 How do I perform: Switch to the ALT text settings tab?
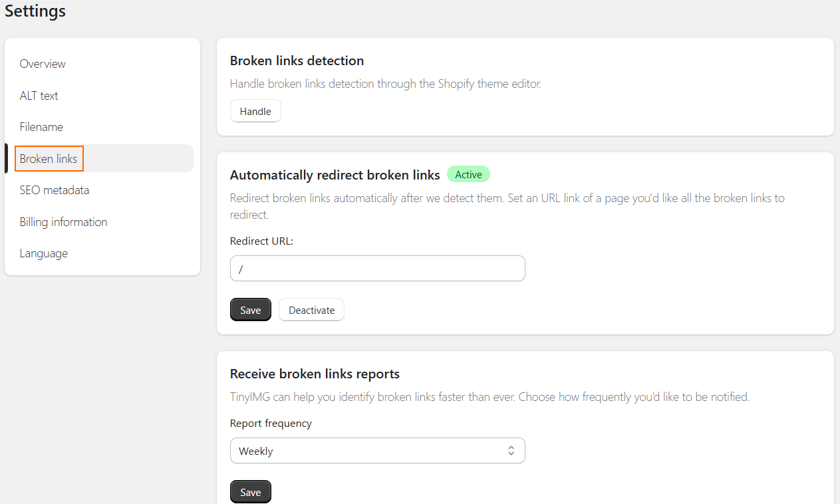tap(39, 95)
